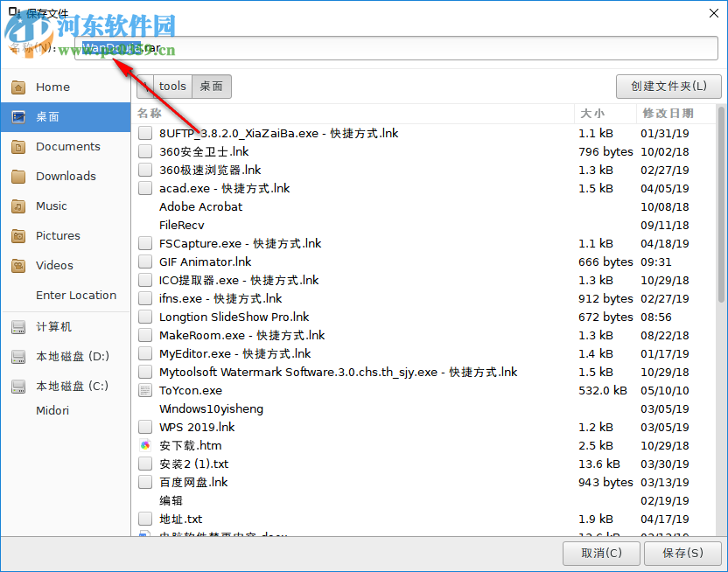Click the 保存(S) button
Viewport: 728px width, 572px height.
[683, 553]
